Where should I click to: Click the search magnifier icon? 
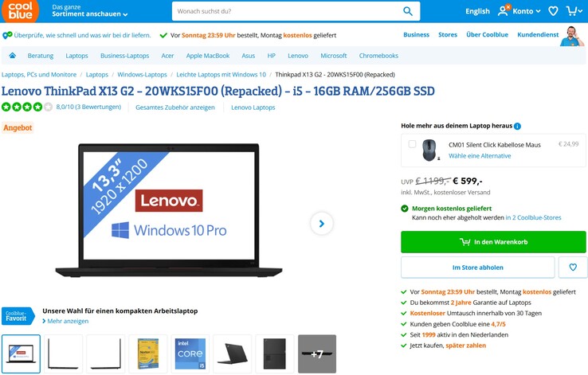pyautogui.click(x=408, y=11)
